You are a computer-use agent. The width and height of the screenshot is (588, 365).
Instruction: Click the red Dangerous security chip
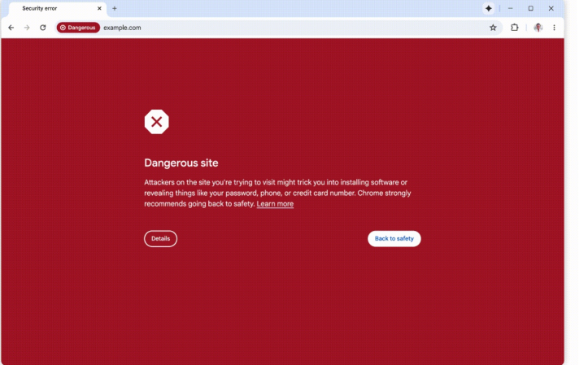click(78, 28)
